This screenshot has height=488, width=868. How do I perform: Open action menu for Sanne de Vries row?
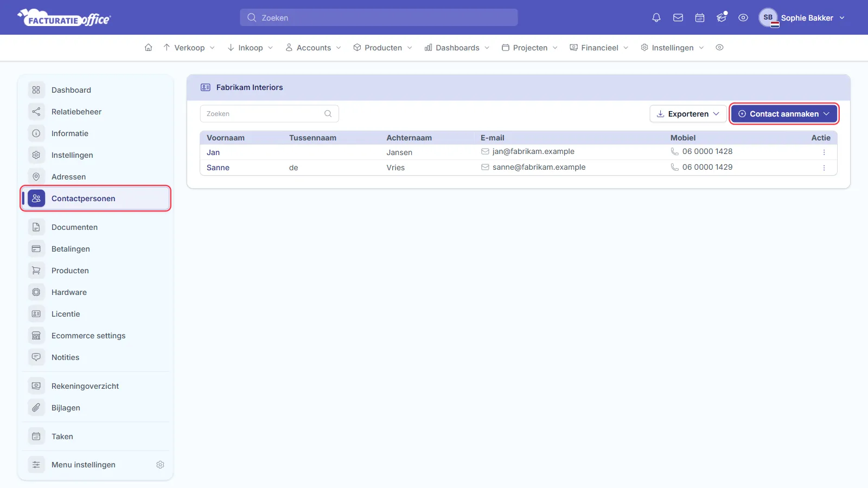pyautogui.click(x=824, y=168)
